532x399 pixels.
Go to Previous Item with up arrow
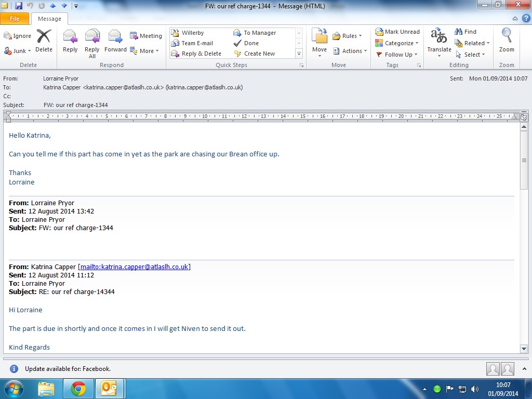pyautogui.click(x=52, y=6)
